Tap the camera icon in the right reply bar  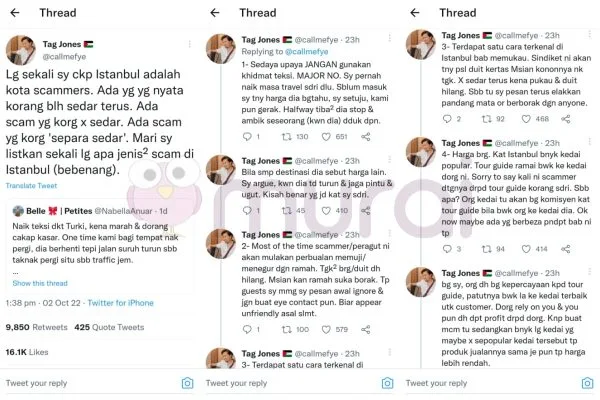(x=587, y=383)
